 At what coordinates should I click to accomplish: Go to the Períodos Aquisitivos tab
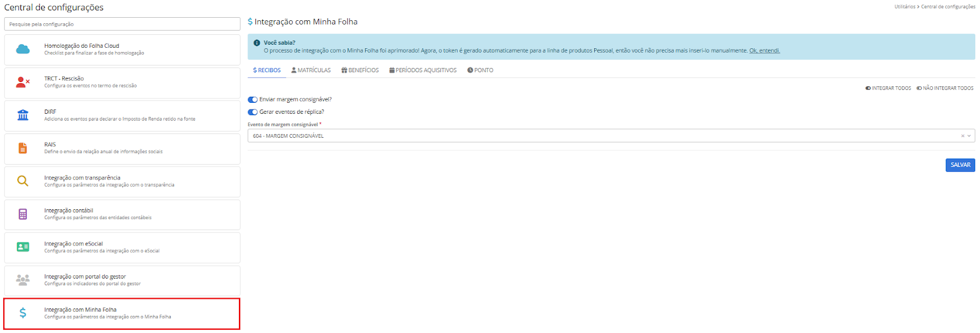pos(423,70)
